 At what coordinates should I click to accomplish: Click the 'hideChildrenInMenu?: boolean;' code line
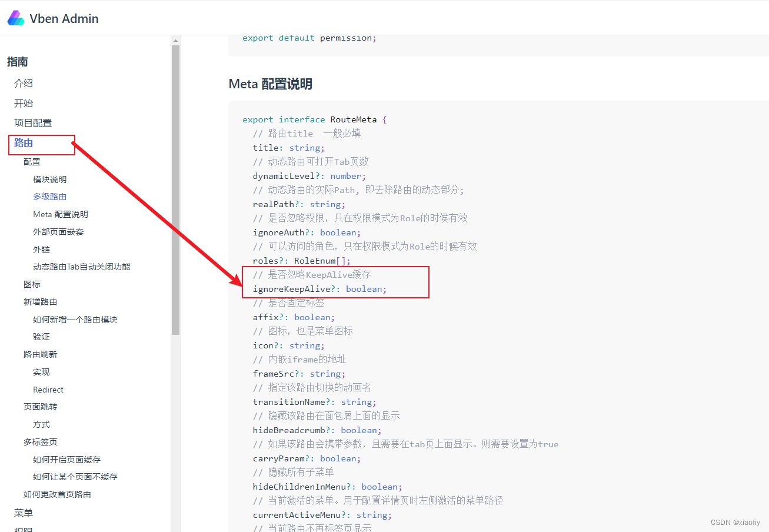point(328,487)
